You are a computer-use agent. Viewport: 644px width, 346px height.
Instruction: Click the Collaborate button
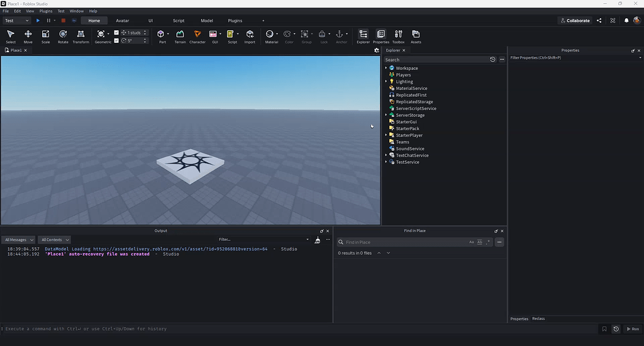(575, 21)
